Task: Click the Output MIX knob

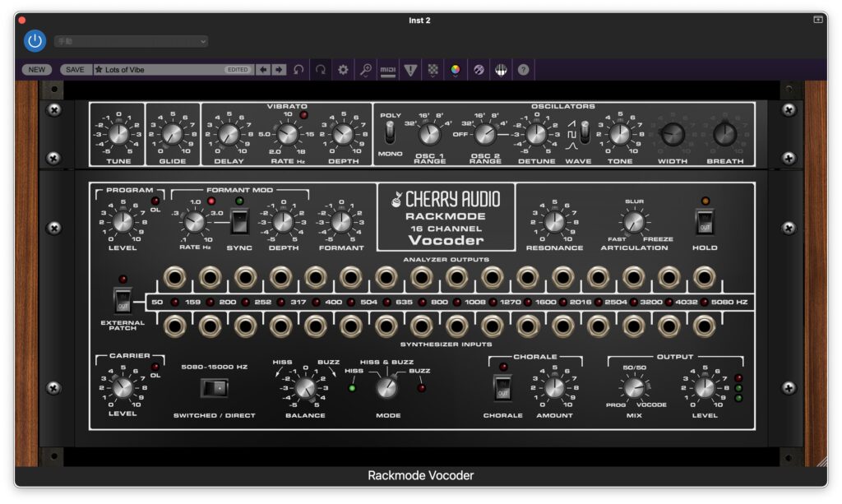Action: (x=632, y=387)
